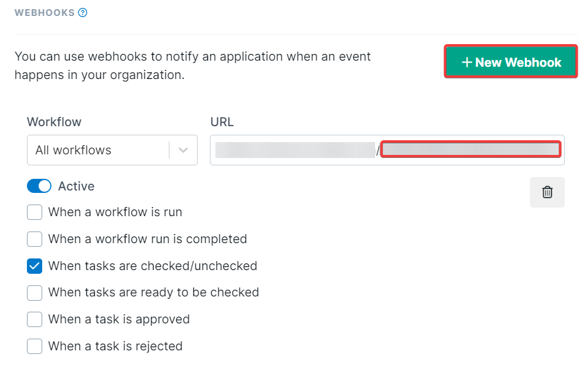Enable 'When a workflow run is completed' checkbox

(x=35, y=239)
